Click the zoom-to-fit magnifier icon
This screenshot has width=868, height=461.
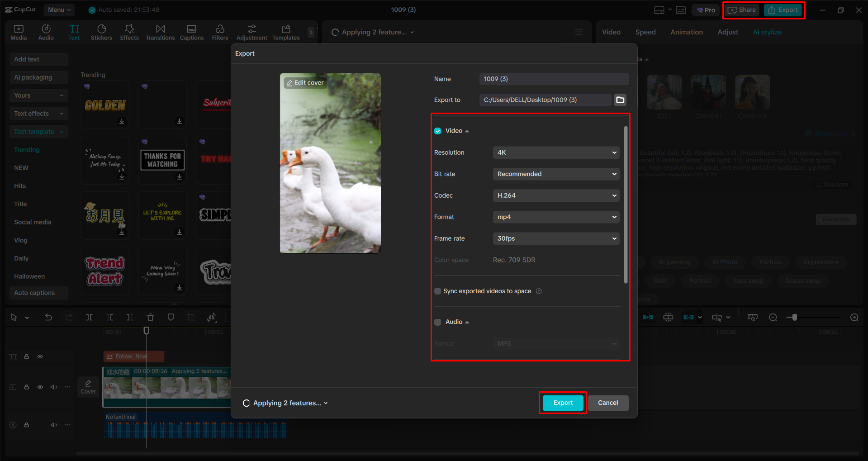coord(752,317)
